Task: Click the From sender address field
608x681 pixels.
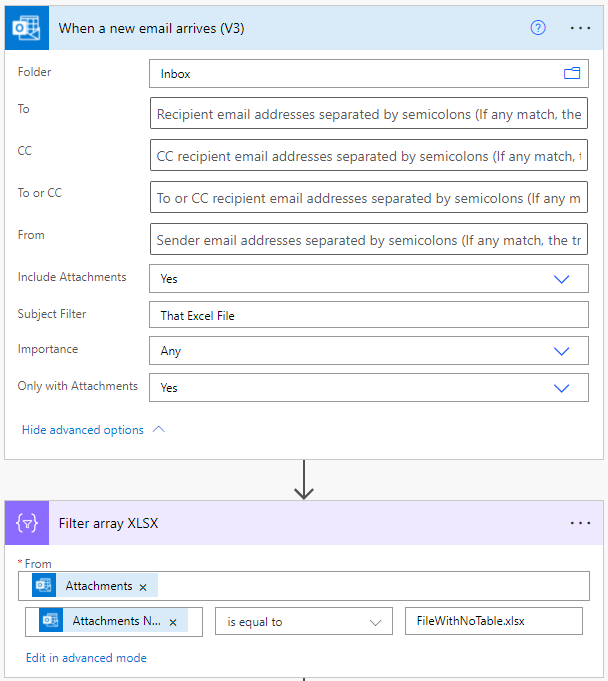Action: point(368,240)
